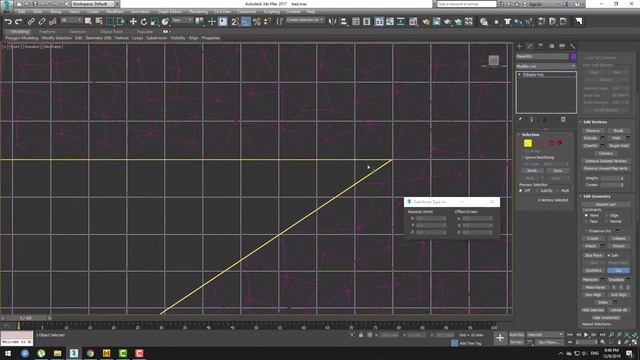Select Editable Poly in modifier stack
Screen dimensions: 640x360
[533, 75]
